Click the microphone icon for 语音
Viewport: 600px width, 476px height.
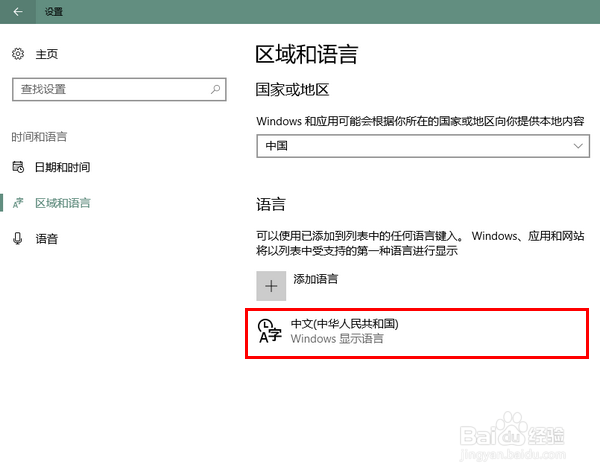18,239
